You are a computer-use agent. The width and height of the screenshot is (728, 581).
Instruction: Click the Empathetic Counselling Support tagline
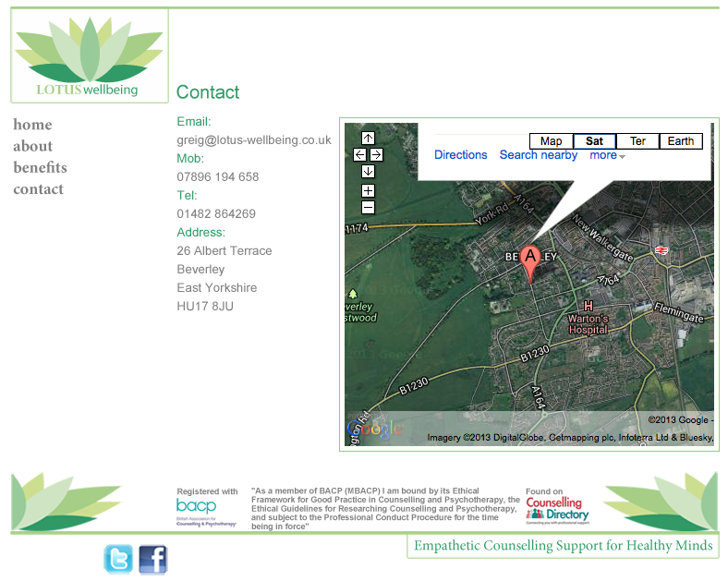coord(564,546)
